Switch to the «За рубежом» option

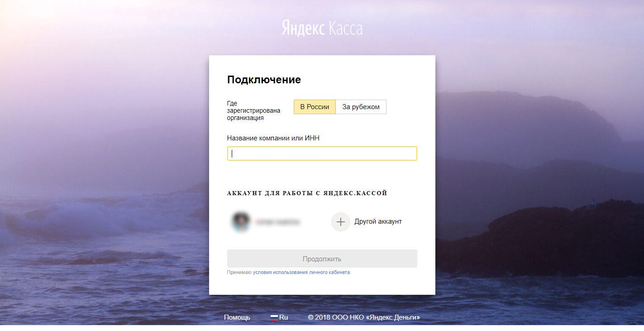coord(361,106)
